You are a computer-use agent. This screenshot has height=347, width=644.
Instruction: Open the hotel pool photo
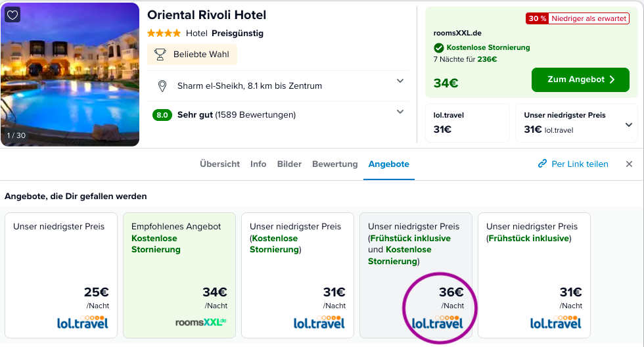(70, 74)
